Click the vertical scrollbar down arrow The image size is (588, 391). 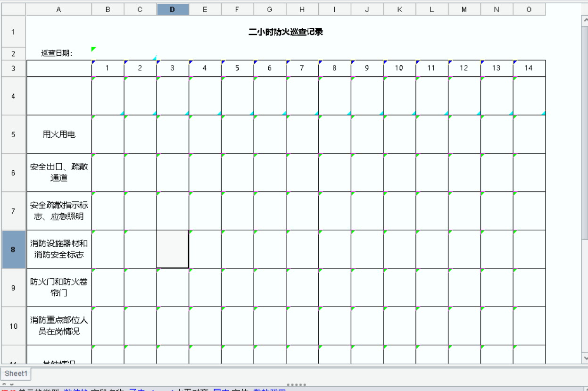tap(585, 358)
